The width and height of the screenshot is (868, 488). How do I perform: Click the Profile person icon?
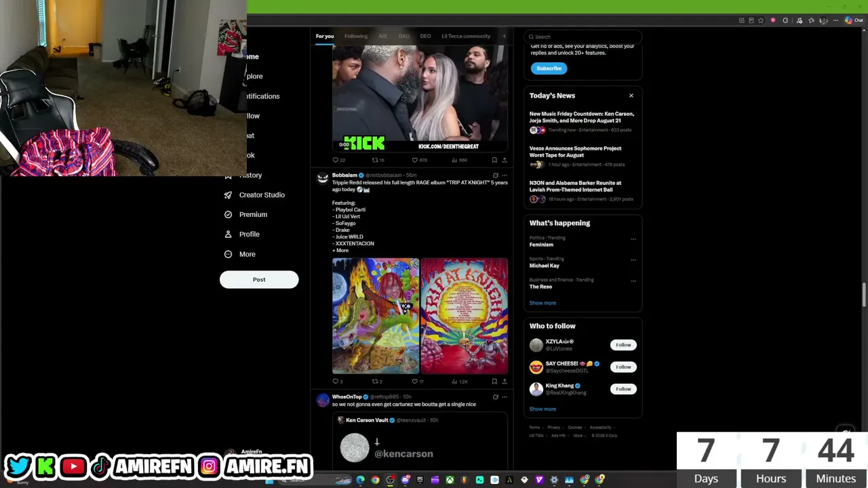point(229,235)
